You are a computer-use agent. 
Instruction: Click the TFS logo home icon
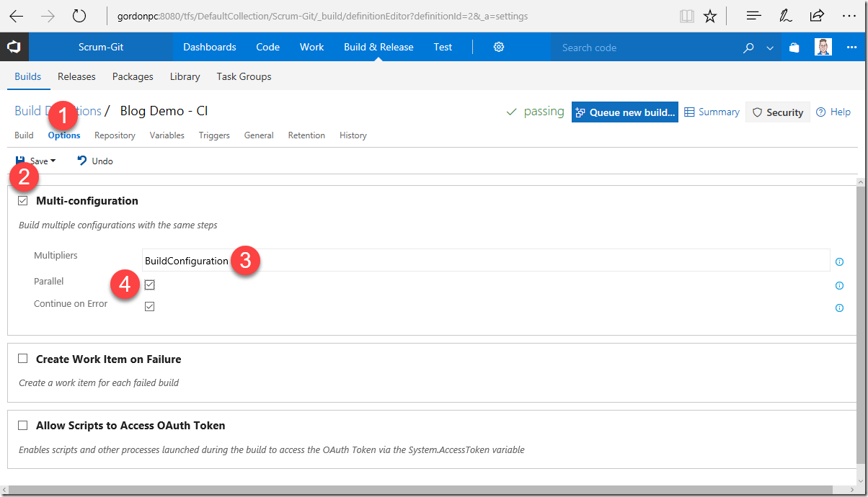pyautogui.click(x=14, y=48)
